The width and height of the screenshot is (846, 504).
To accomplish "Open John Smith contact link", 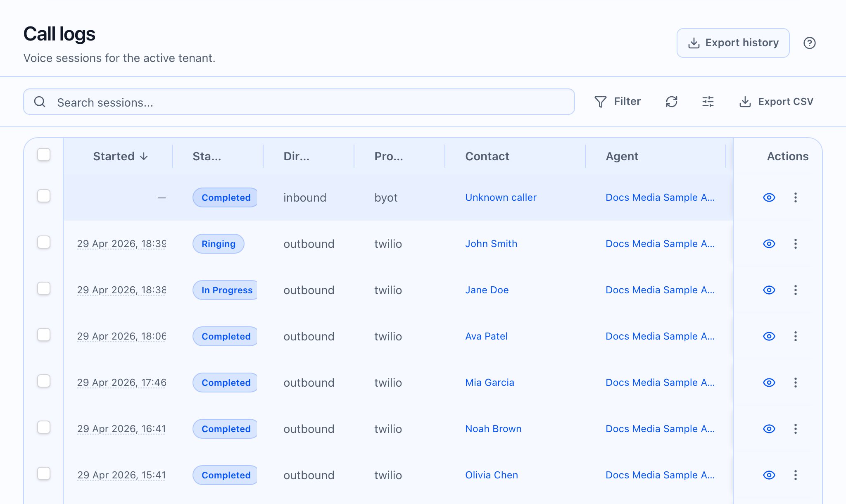I will [x=491, y=244].
